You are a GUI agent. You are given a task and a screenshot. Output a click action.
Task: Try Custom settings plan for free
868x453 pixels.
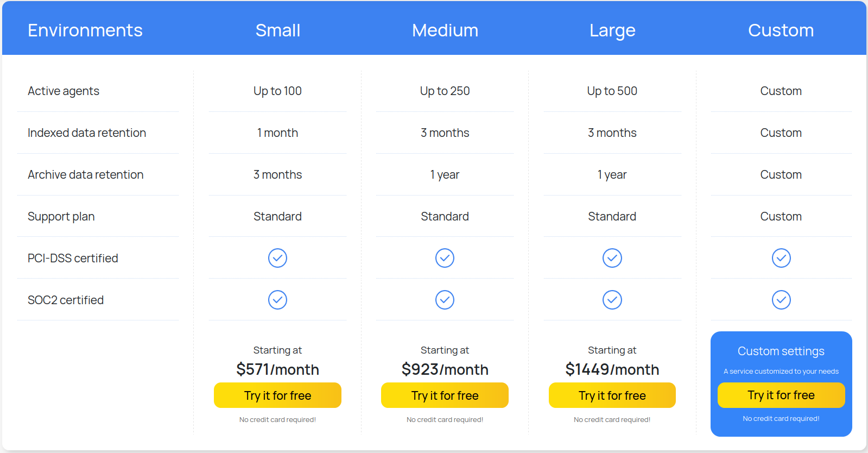point(781,395)
